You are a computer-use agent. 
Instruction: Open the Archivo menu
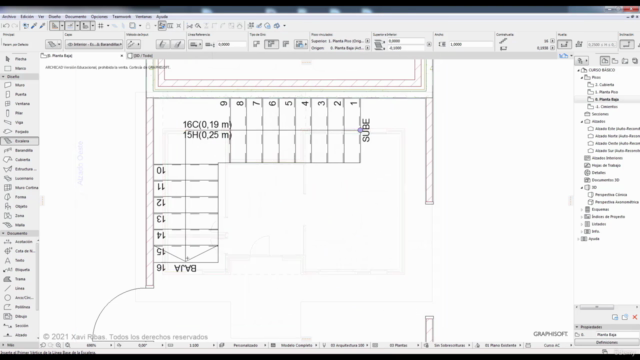click(9, 17)
